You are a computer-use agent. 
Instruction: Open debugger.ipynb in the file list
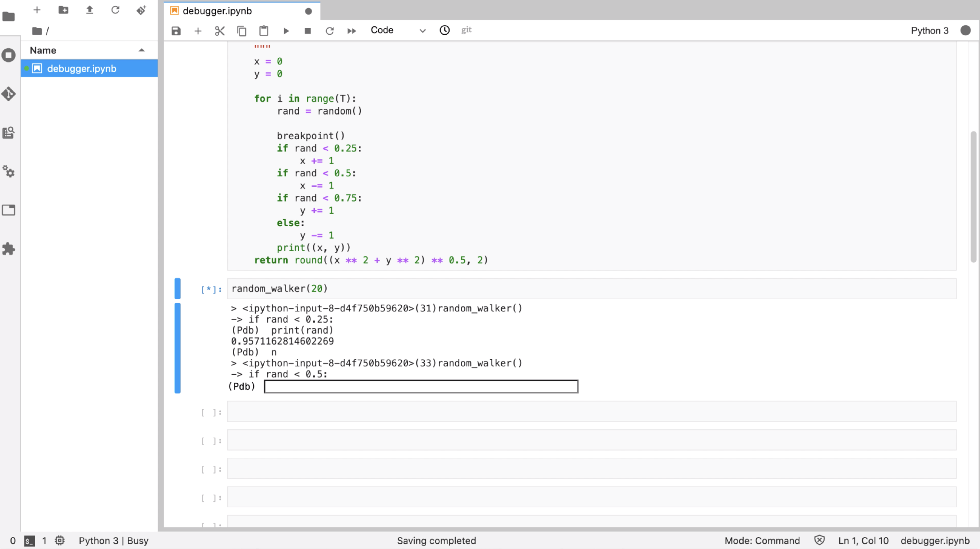click(x=82, y=69)
